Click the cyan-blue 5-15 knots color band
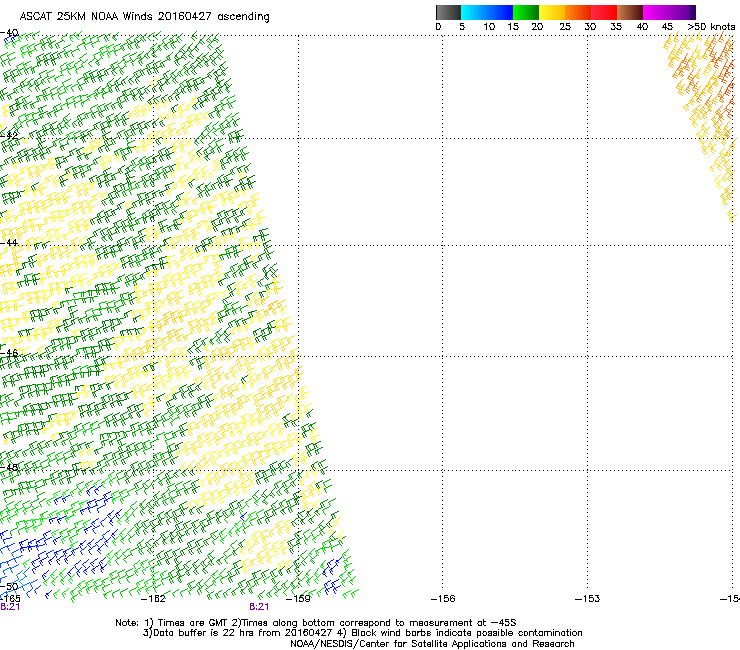 487,12
